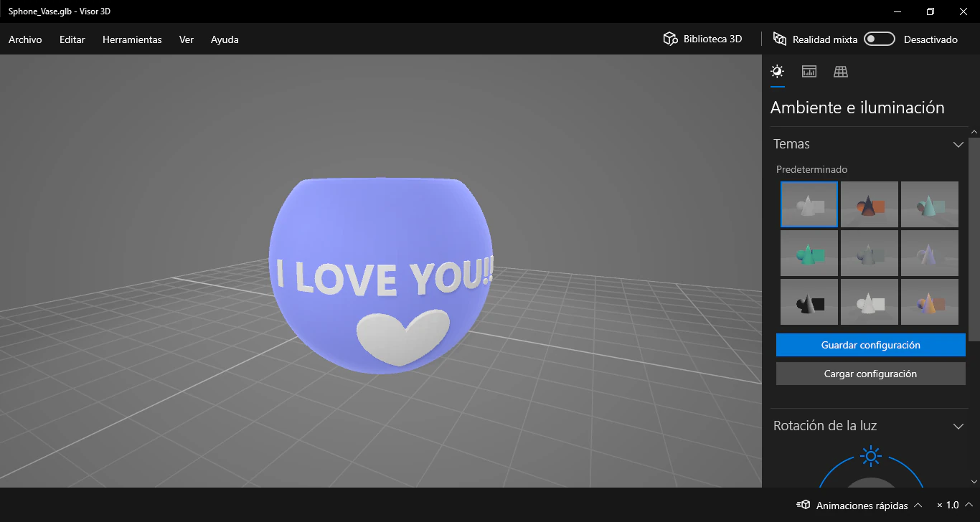Open the Ver menu

[187, 39]
